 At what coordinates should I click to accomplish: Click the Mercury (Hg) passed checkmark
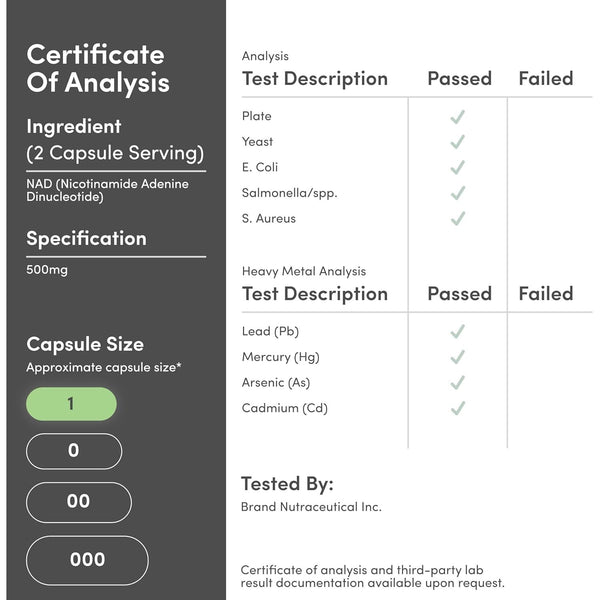[458, 357]
